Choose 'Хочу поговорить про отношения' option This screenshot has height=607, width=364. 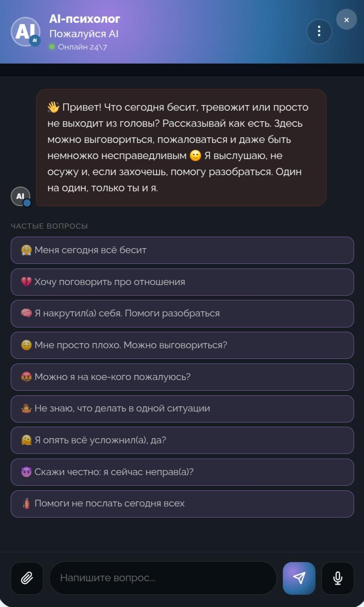182,282
